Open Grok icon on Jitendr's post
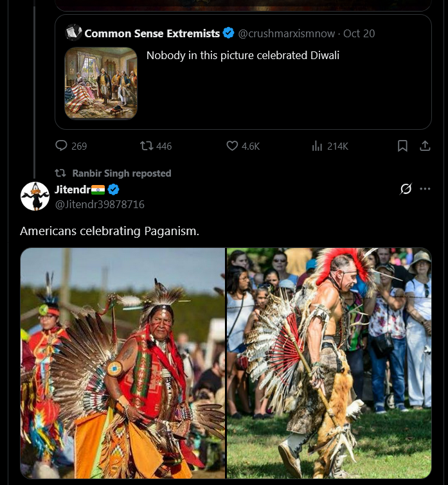The width and height of the screenshot is (448, 485). (406, 189)
